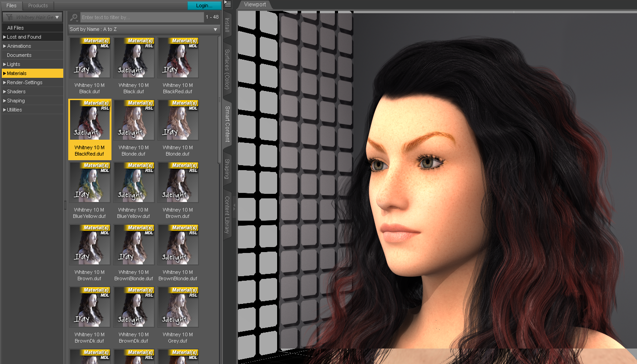
Task: Expand the Lights category arrow
Action: click(5, 64)
